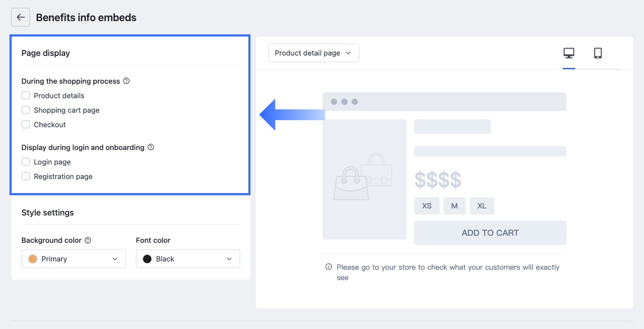Click help icon beside shopping process heading
The height and width of the screenshot is (329, 644).
[x=126, y=81]
